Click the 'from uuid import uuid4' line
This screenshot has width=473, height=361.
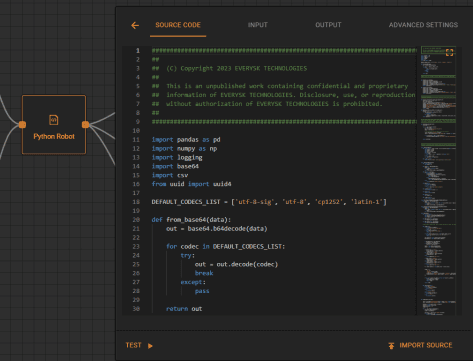click(x=192, y=184)
